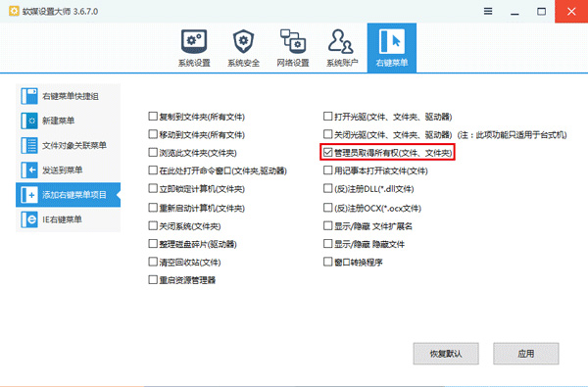This screenshot has width=588, height=387.
Task: Select IE右键菜单 in sidebar
Action: point(68,219)
